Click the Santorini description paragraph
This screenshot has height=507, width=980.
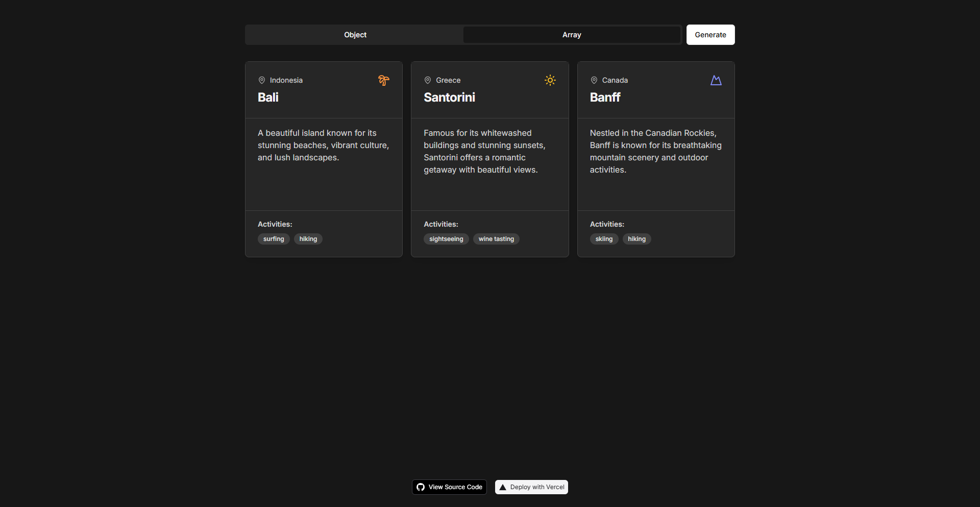click(485, 152)
